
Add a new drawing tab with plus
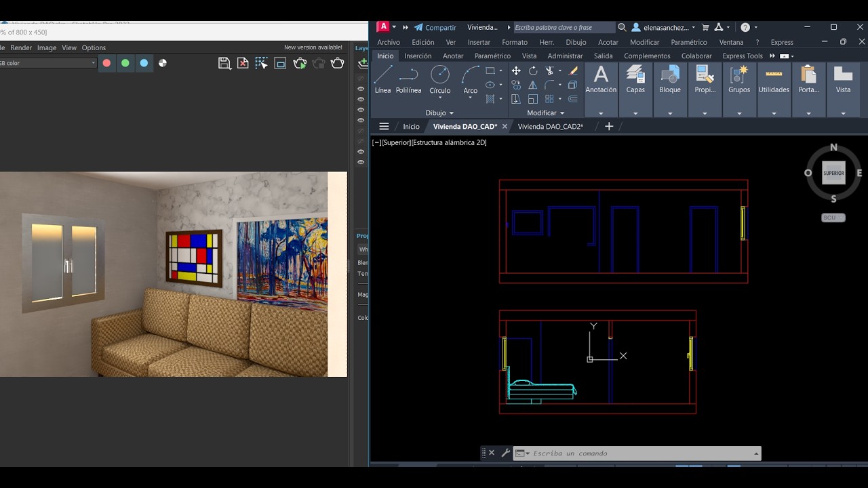[609, 126]
